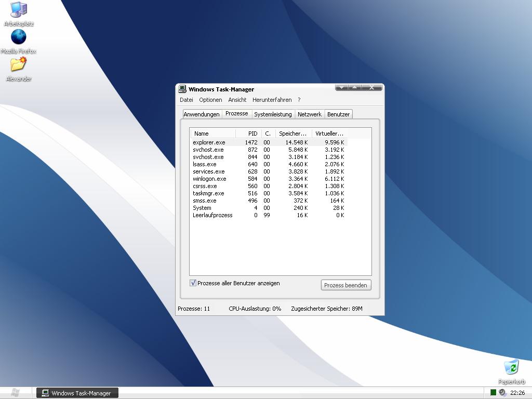Click Windows Task-Manager taskbar button
Screen dimensions: 532x399
tap(77, 393)
